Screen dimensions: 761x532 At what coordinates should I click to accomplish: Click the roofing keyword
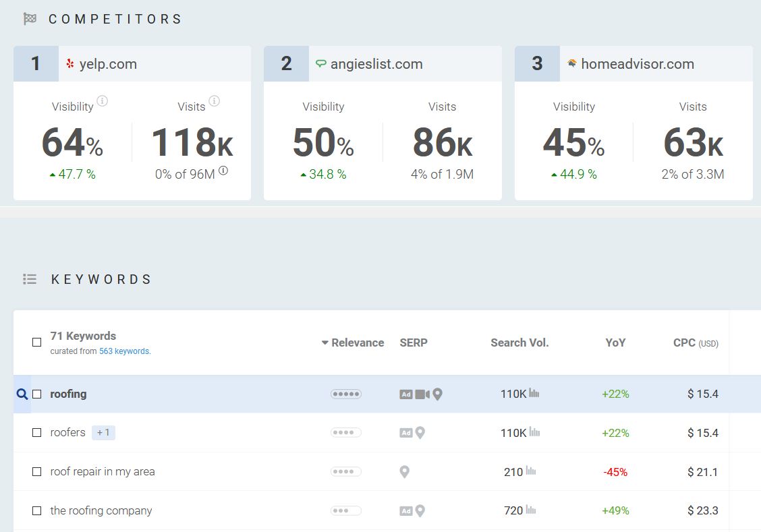click(68, 394)
